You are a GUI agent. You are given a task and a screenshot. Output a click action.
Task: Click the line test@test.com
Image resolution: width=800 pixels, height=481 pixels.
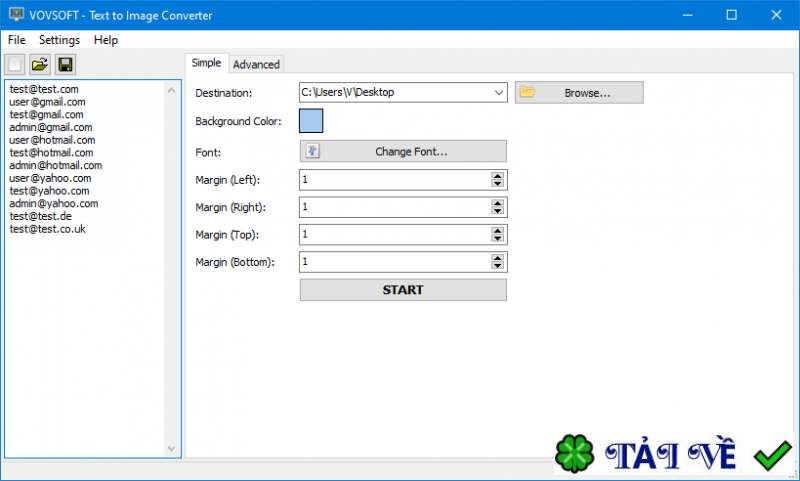(x=44, y=89)
